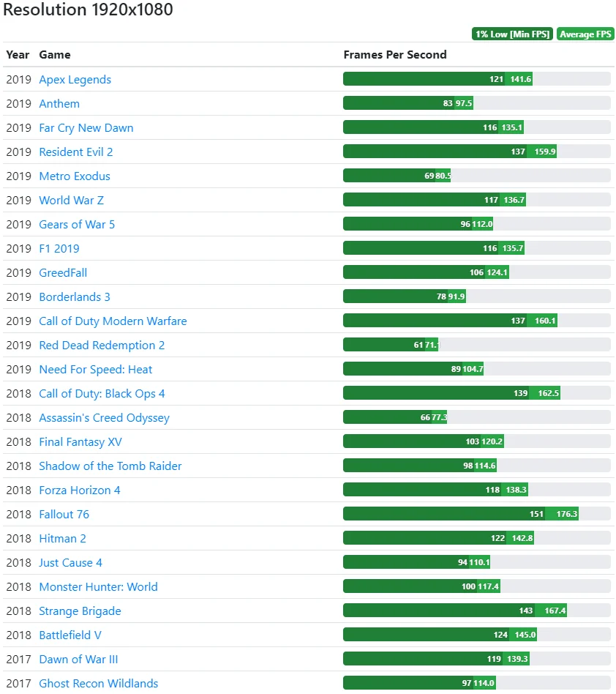Open Call of Duty Modern Warfare link
Image resolution: width=616 pixels, height=694 pixels.
113,321
